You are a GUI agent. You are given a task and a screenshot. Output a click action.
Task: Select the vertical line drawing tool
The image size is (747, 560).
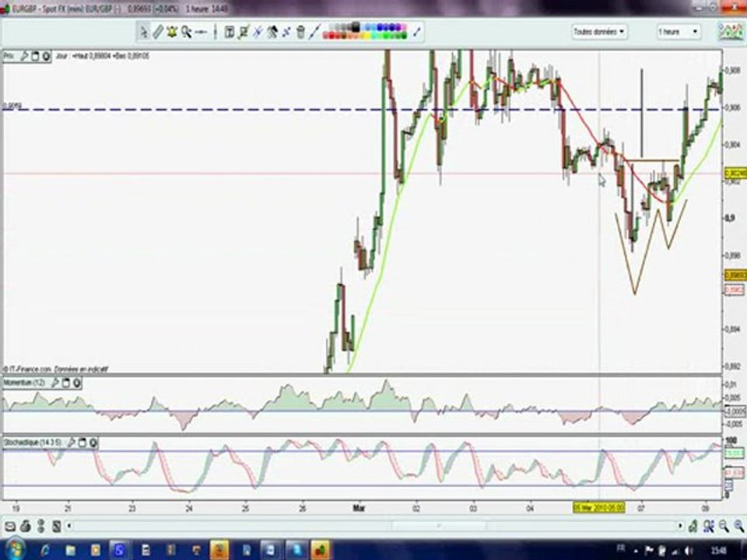216,32
